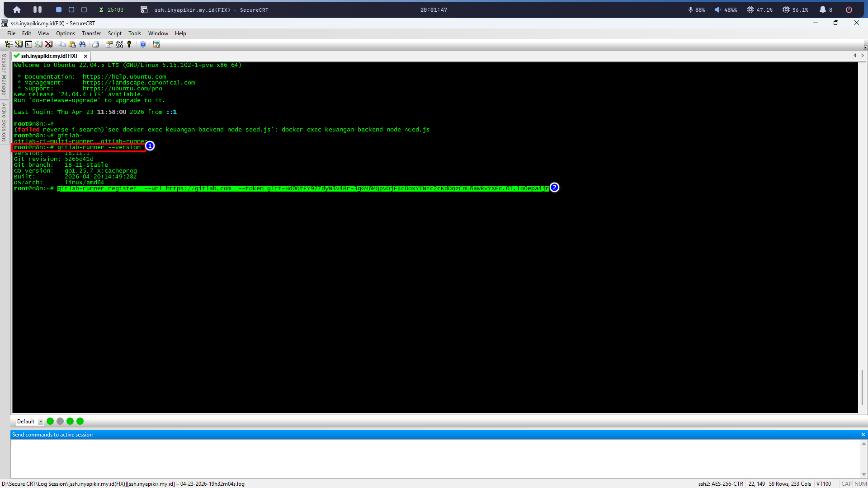Click the https://help.ubuntu.com documentation URL
This screenshot has height=488, width=868.
(x=124, y=77)
